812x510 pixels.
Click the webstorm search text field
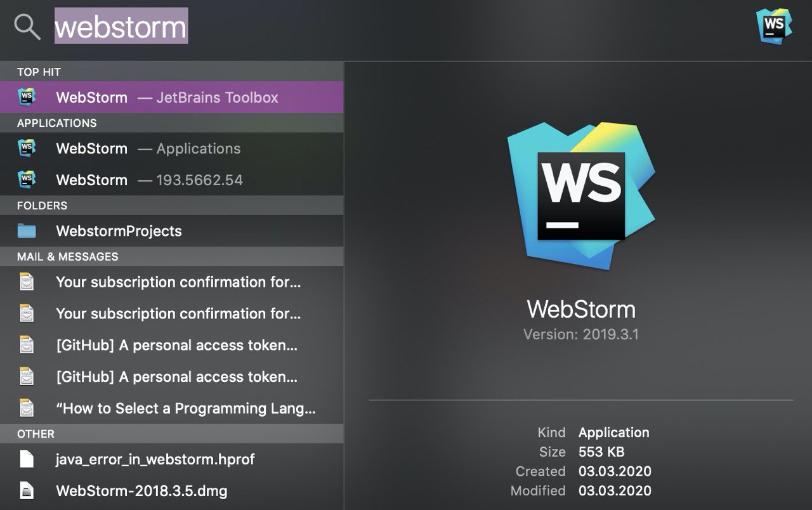[x=121, y=26]
